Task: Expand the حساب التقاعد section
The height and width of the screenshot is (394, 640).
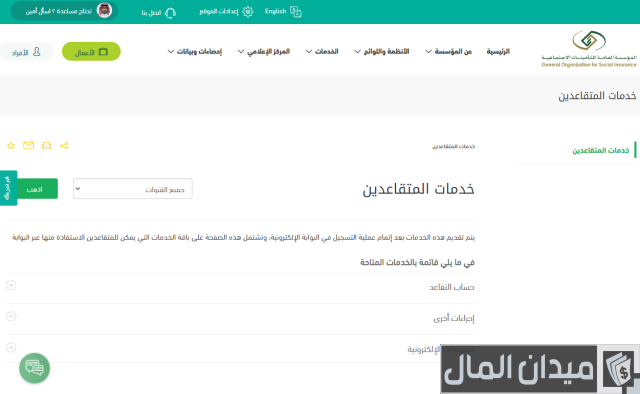Action: click(x=11, y=285)
